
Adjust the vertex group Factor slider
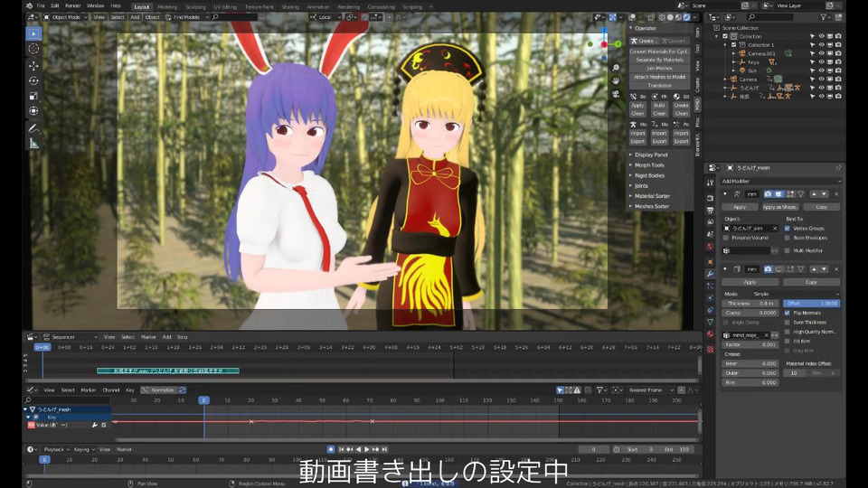(x=750, y=344)
